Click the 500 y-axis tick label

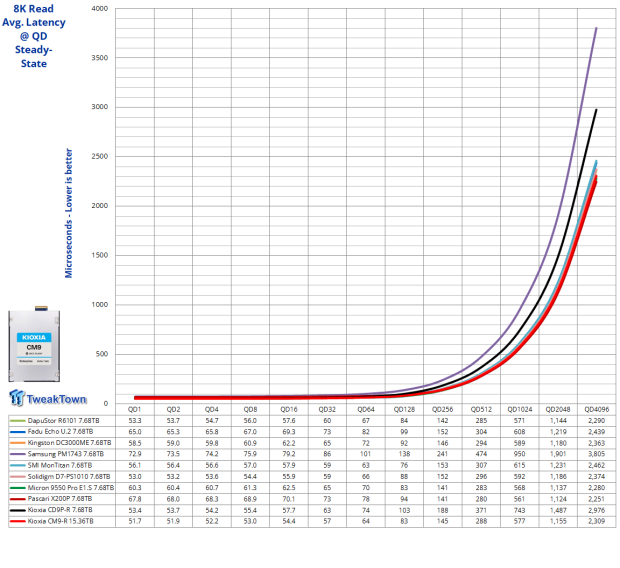(x=102, y=354)
